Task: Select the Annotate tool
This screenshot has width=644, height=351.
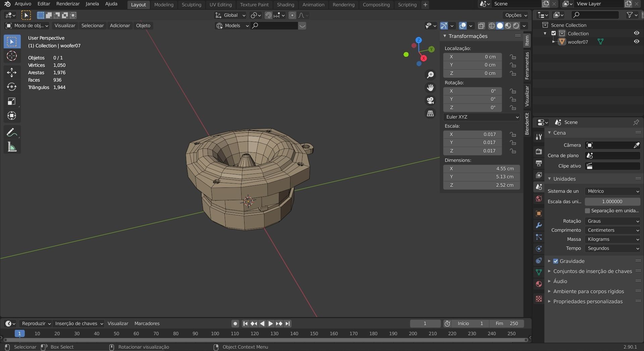Action: point(12,132)
